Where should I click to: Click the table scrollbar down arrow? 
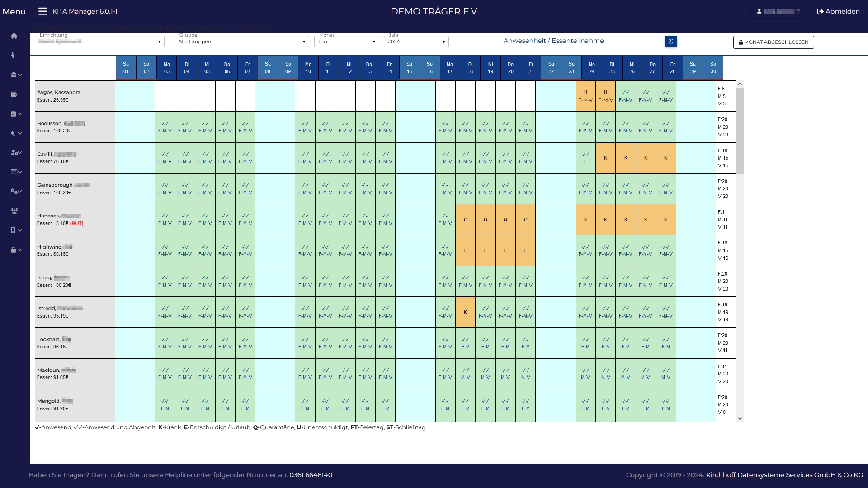(x=740, y=418)
